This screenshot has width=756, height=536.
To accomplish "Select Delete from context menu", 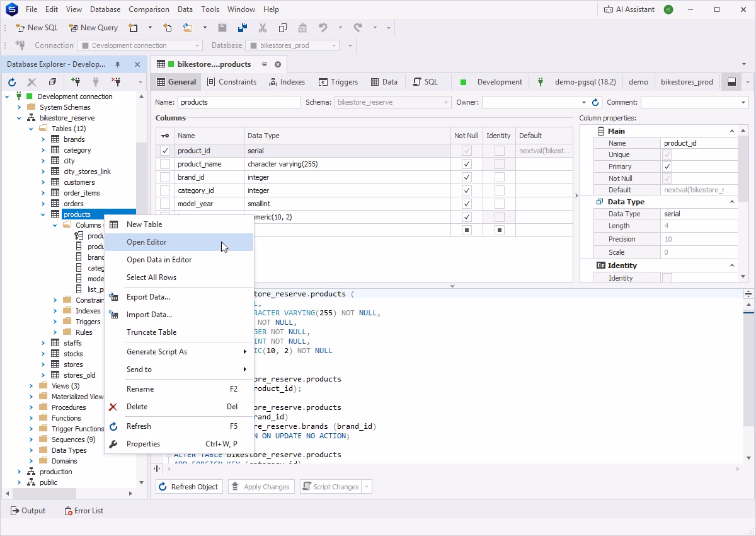I will pos(179,407).
